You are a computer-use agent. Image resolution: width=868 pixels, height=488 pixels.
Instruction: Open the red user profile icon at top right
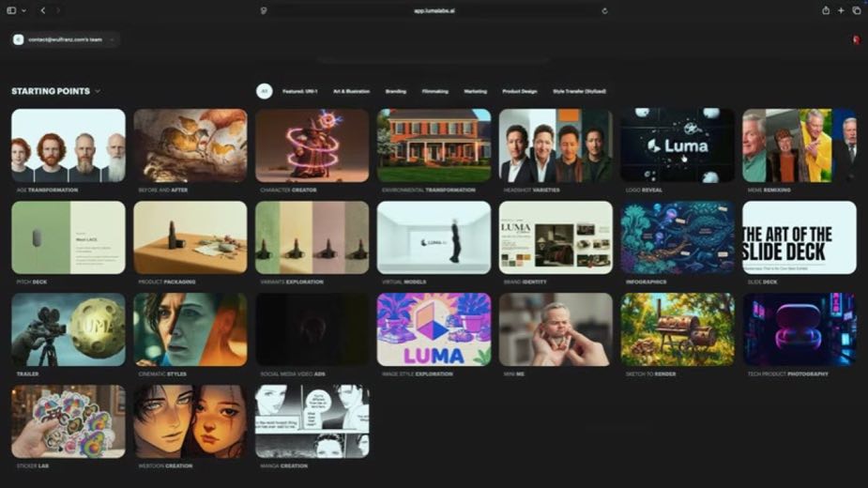(x=856, y=39)
